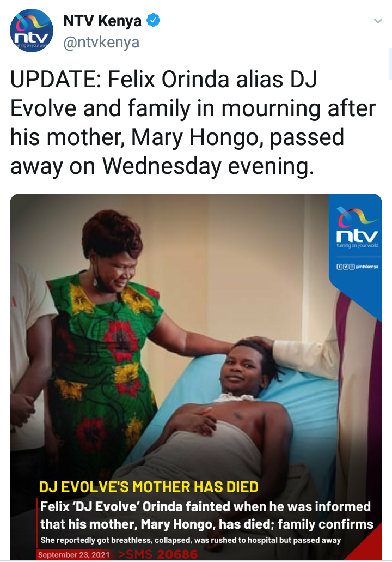
Task: Open the NTV Kenya display name link
Action: [x=102, y=21]
